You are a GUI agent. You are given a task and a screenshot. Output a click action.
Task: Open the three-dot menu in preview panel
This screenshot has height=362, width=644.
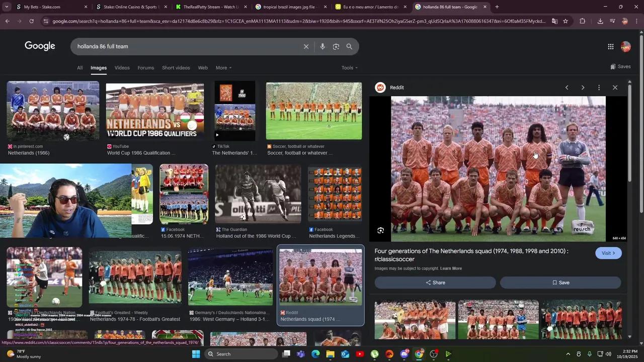pos(599,87)
